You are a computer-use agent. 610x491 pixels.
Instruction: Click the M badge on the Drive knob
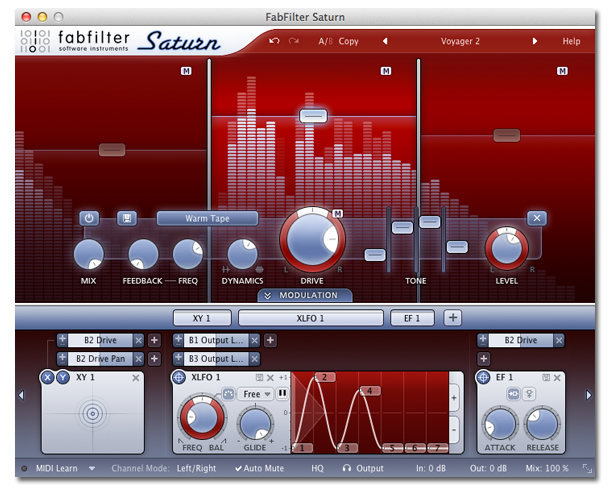(x=337, y=213)
